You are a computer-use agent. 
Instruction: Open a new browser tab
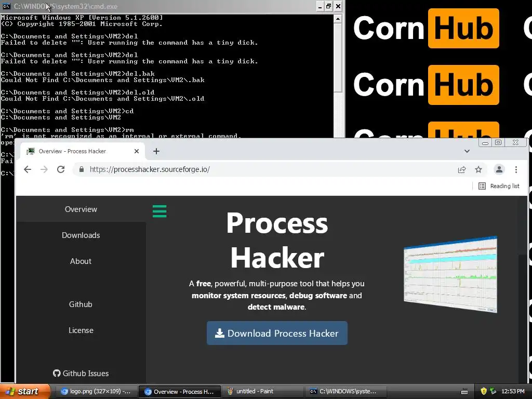click(156, 151)
